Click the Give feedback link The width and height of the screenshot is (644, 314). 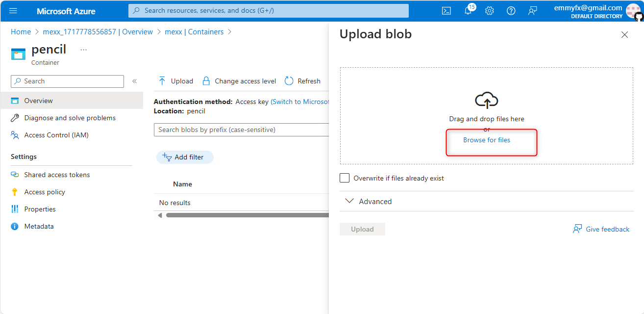[x=607, y=229]
